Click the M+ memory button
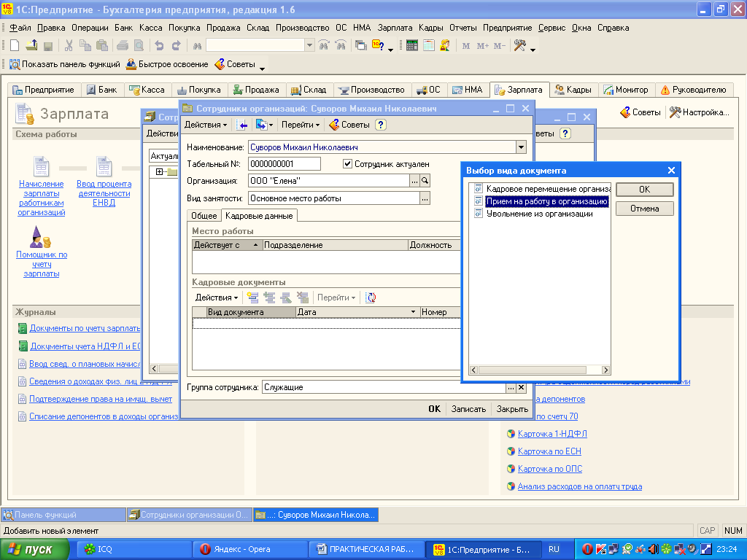This screenshot has height=560, width=747. 483,46
